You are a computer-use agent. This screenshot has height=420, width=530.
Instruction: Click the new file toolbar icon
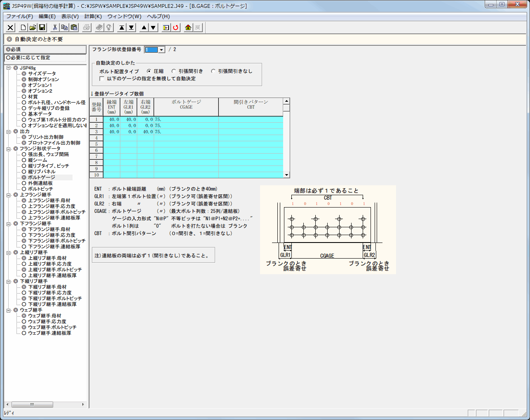tap(23, 28)
